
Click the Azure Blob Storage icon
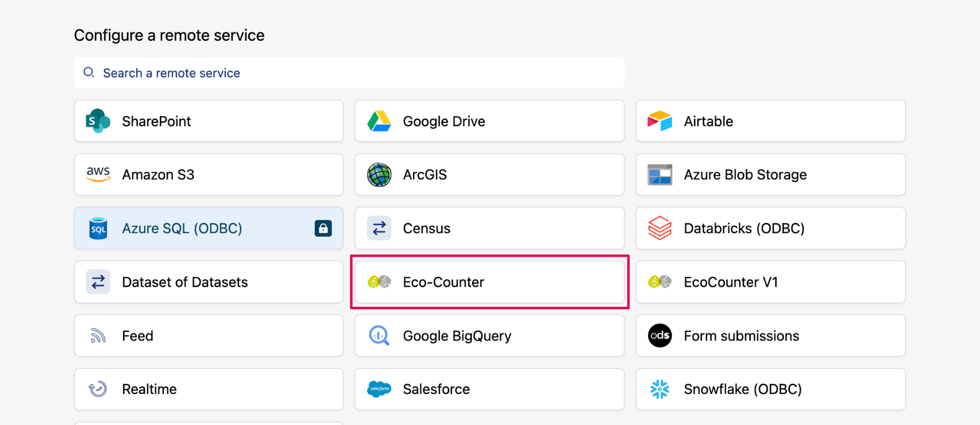tap(660, 175)
